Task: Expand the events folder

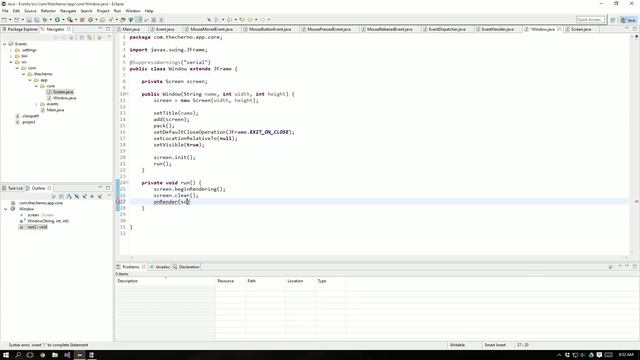Action: point(36,104)
